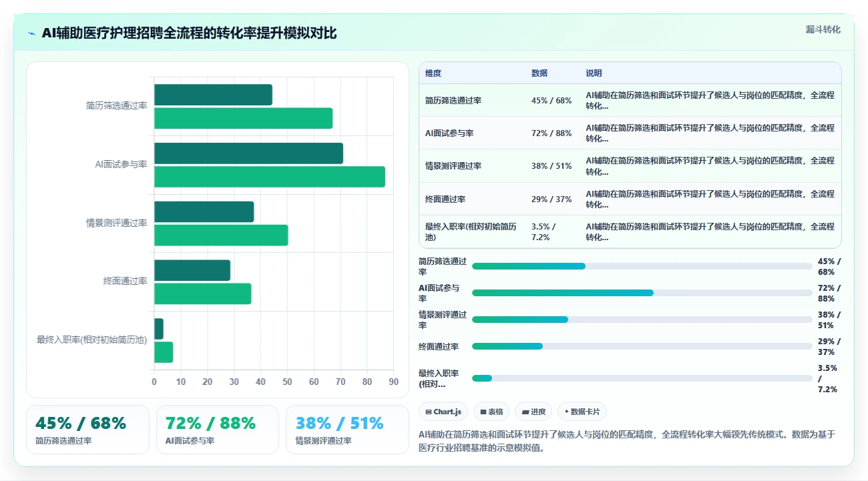Click the 数据卡片 chip
Image resolution: width=868 pixels, height=481 pixels.
coord(582,412)
